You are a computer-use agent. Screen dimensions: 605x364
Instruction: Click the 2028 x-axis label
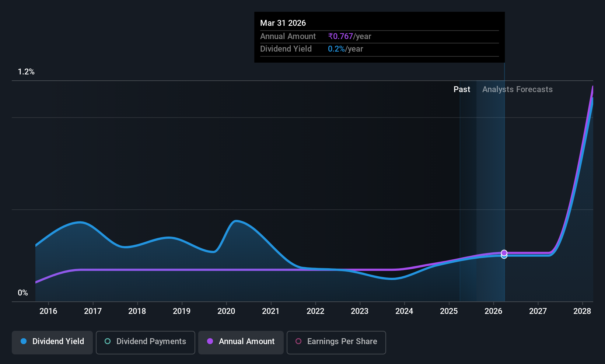[x=582, y=311]
